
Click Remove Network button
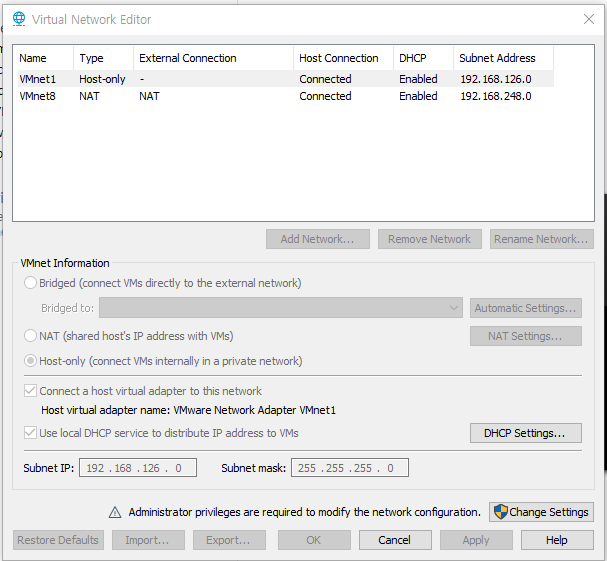click(x=430, y=239)
